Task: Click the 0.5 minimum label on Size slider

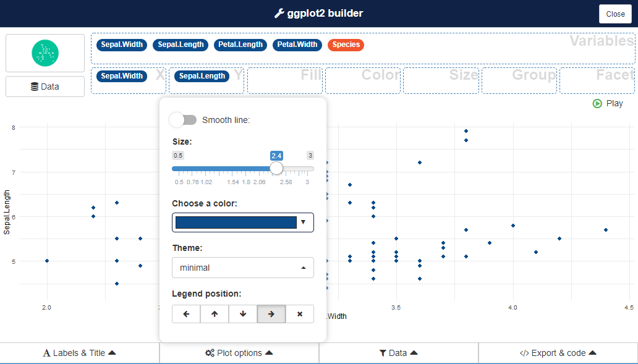Action: [178, 155]
